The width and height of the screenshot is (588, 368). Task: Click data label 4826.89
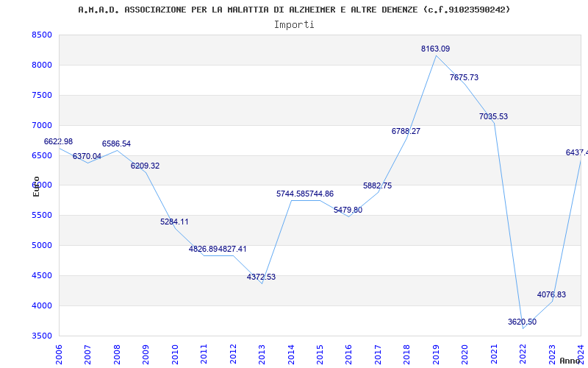[204, 249]
